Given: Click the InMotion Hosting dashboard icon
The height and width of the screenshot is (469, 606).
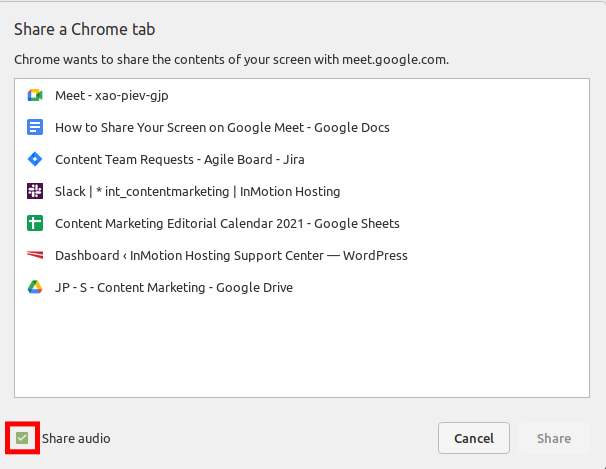Looking at the screenshot, I should [x=35, y=256].
